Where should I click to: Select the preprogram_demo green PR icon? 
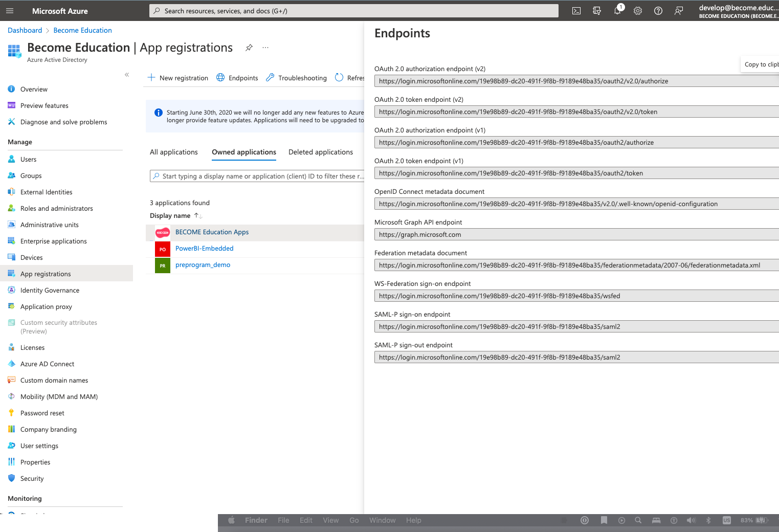(x=163, y=265)
